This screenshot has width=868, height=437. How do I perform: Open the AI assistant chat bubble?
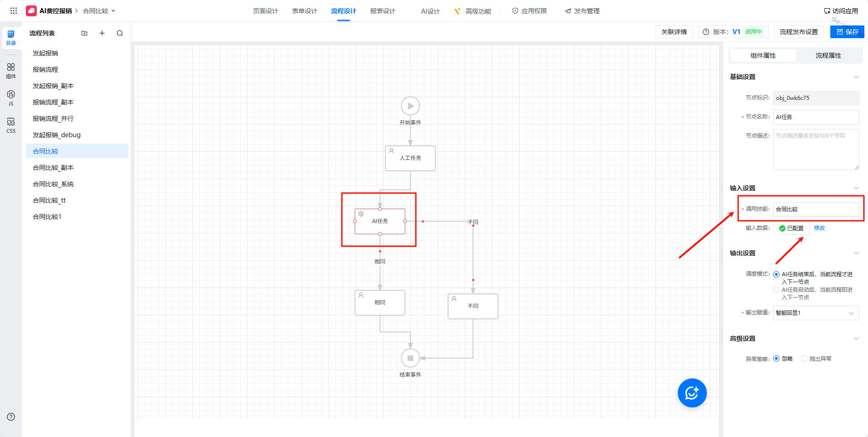tap(692, 393)
